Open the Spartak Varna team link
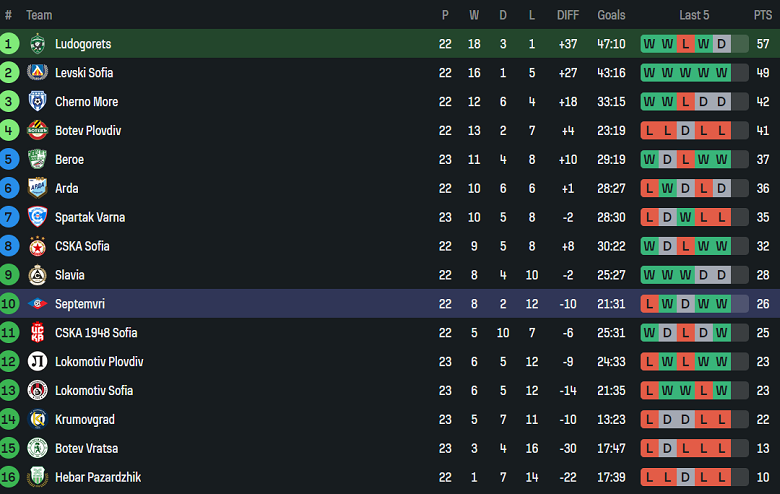This screenshot has height=494, width=780. click(90, 217)
